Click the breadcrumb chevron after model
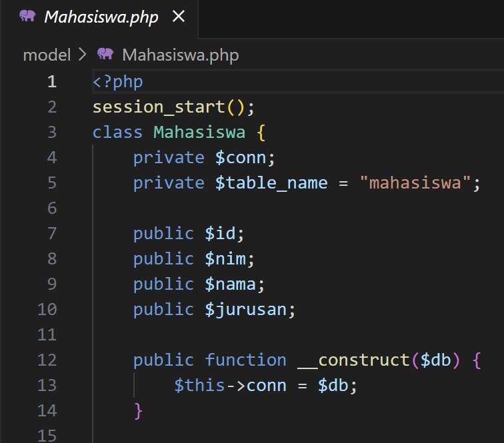 [83, 55]
